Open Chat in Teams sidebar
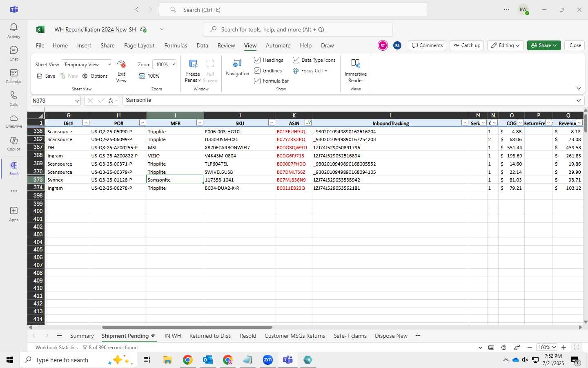 pos(13,53)
